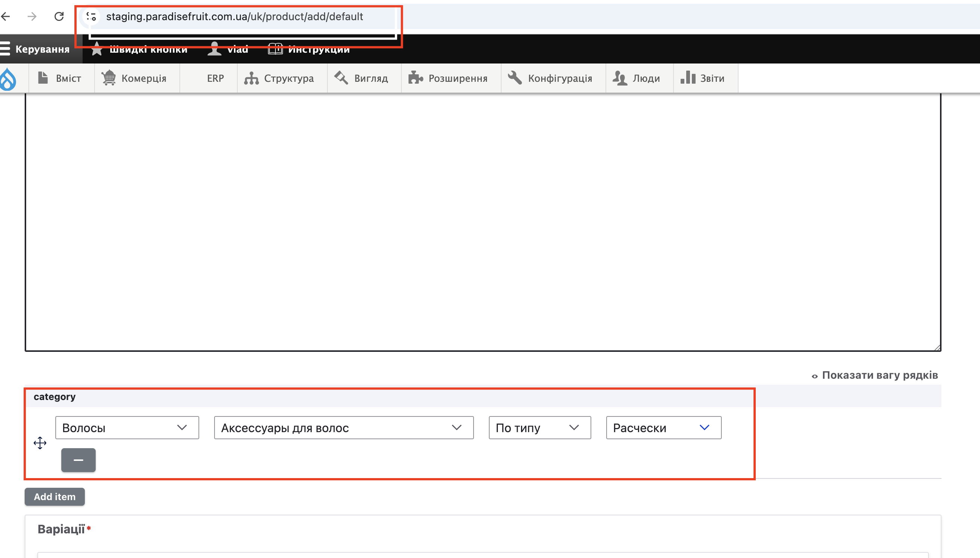This screenshot has height=558, width=980.
Task: Click the site info icon in address bar
Action: [91, 16]
